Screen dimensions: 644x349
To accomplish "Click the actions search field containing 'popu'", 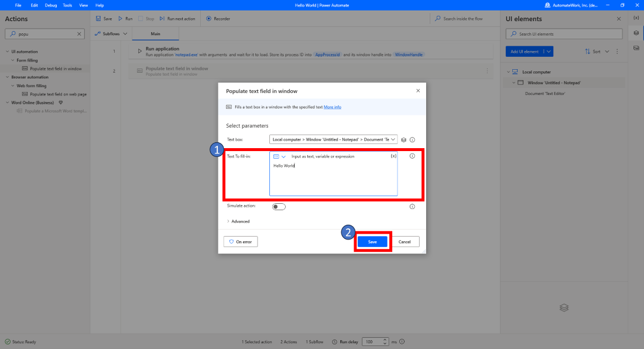I will 44,34.
